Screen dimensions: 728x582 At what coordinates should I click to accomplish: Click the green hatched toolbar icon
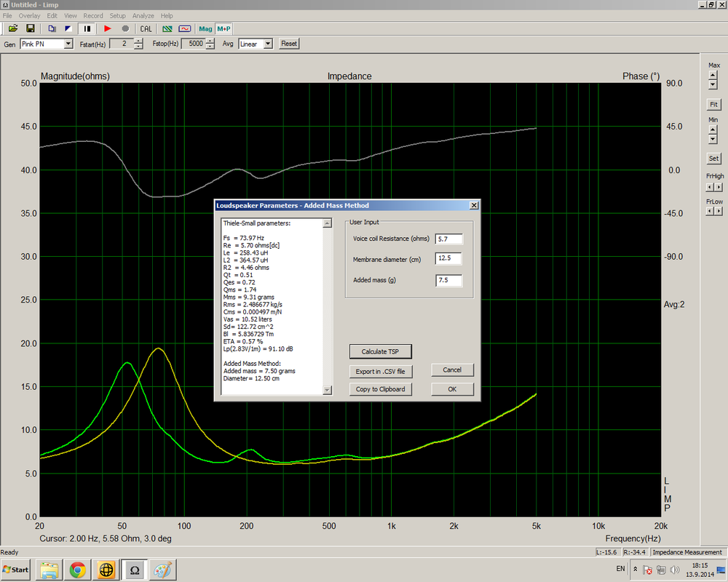pyautogui.click(x=167, y=29)
